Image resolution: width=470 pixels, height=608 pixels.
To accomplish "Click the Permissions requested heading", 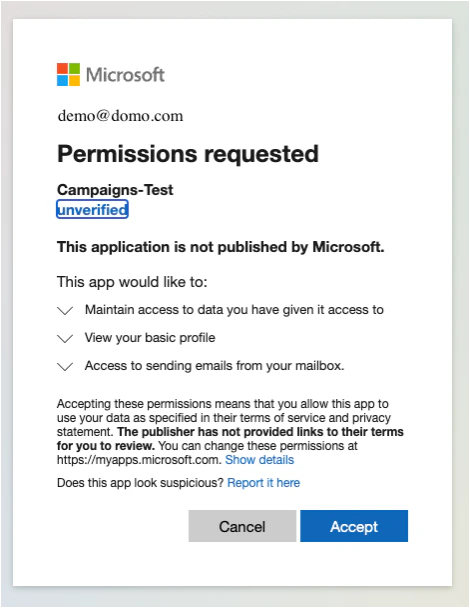I will 188,154.
